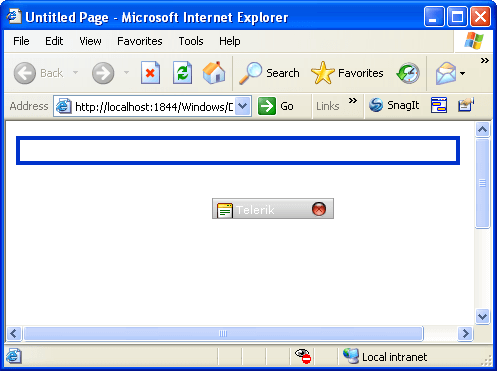Show more toolbar buttons chevron
The width and height of the screenshot is (497, 371).
(485, 60)
